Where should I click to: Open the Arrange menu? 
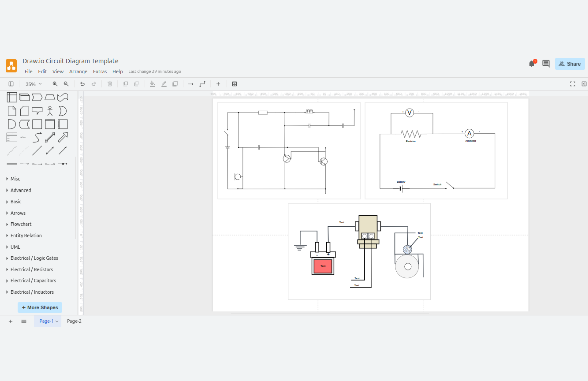(x=78, y=71)
